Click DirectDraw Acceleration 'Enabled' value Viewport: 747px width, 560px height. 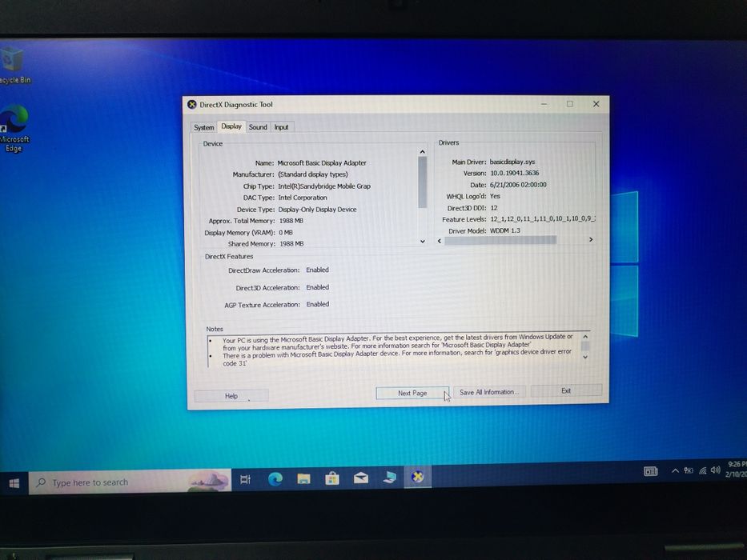tap(317, 270)
